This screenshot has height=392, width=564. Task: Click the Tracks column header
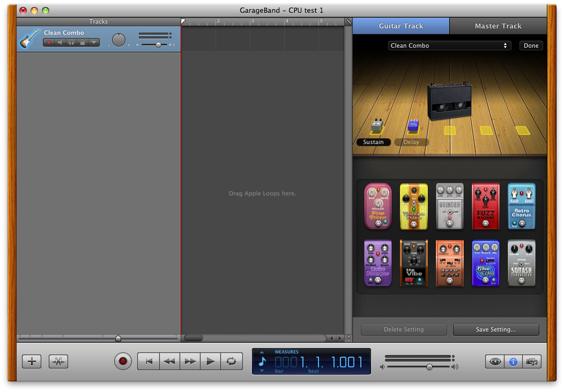click(98, 21)
